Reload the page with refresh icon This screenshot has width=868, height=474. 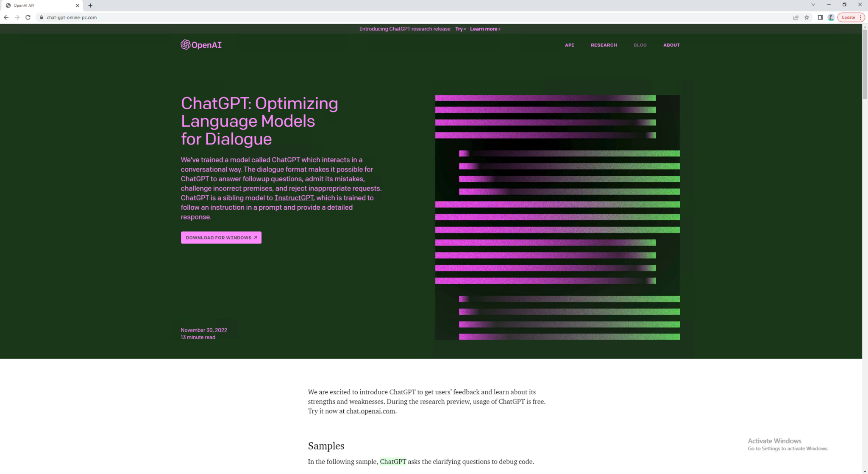(28, 17)
